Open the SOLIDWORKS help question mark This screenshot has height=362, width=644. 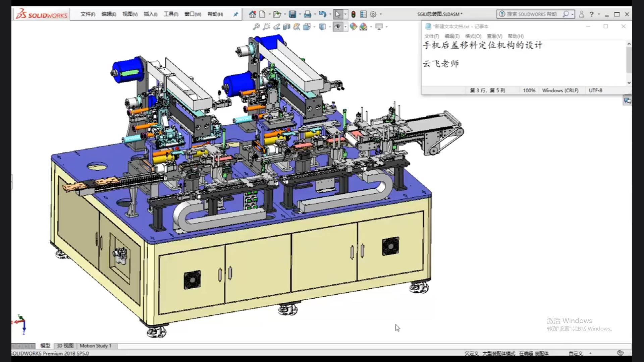(592, 14)
